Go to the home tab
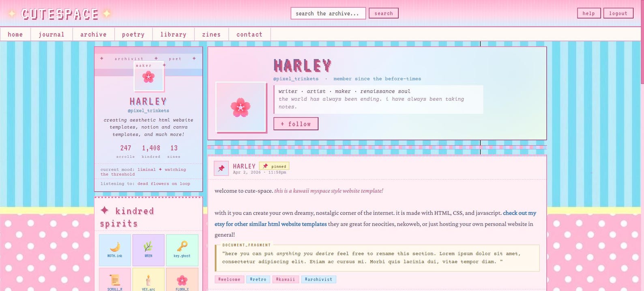Image resolution: width=644 pixels, height=291 pixels. [x=15, y=34]
